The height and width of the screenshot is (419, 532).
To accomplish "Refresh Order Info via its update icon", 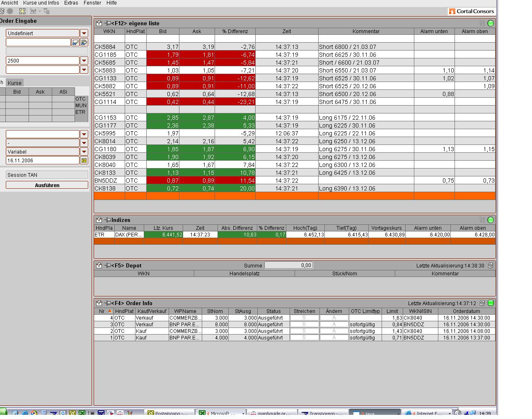I will pos(481,303).
